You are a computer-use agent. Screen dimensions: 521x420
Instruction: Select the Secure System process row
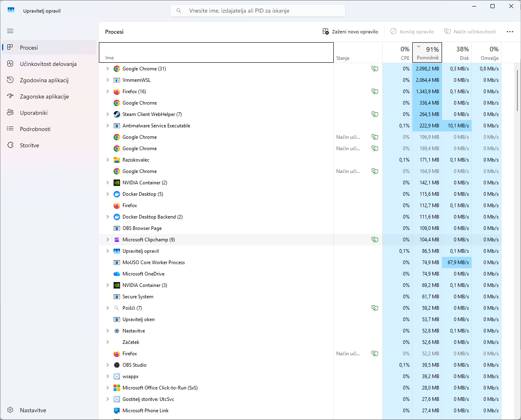coord(300,297)
